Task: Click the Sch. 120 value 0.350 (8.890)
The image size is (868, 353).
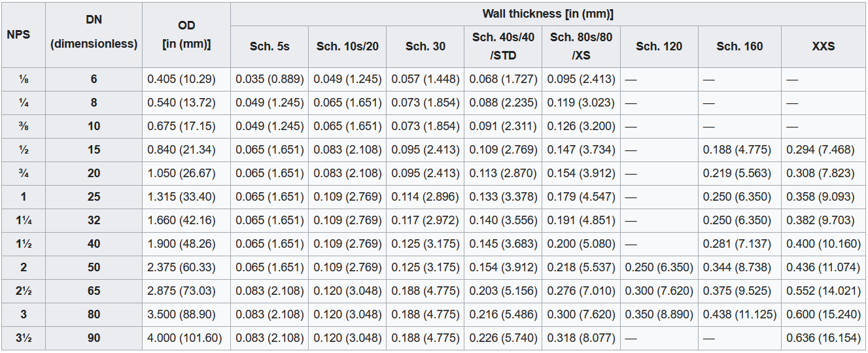Action: click(x=659, y=314)
